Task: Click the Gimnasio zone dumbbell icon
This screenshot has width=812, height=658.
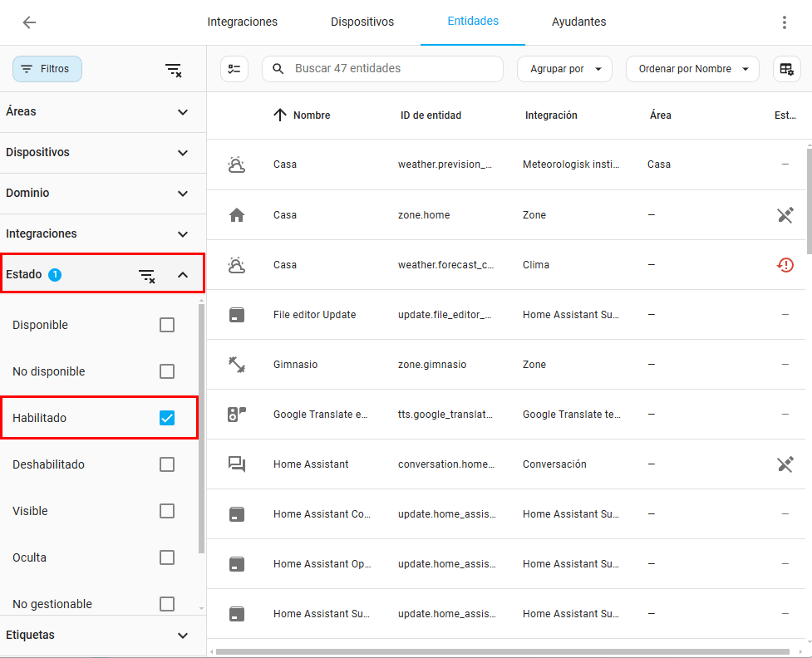Action: click(237, 365)
